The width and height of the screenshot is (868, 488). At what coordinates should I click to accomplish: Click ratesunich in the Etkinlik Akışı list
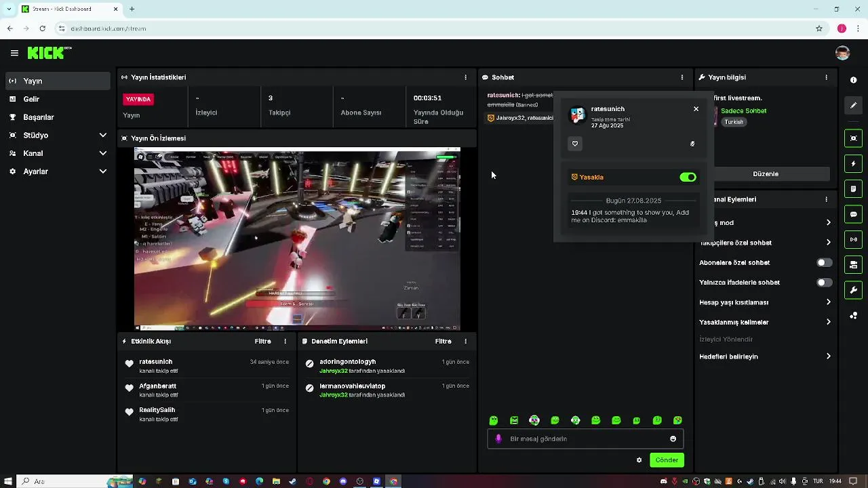(156, 362)
